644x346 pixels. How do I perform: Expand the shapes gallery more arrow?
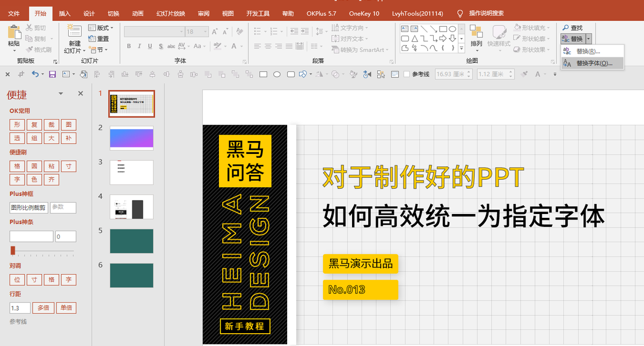click(461, 48)
